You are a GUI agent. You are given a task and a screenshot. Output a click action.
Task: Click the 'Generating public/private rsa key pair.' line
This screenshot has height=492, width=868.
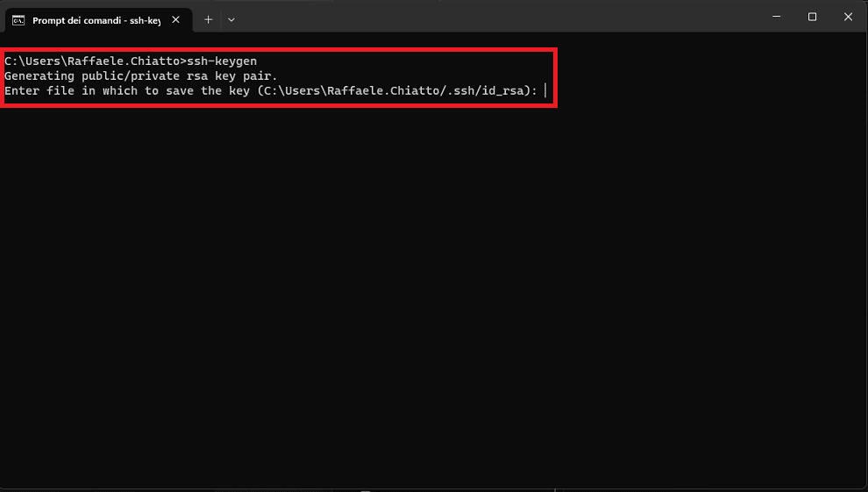point(141,75)
